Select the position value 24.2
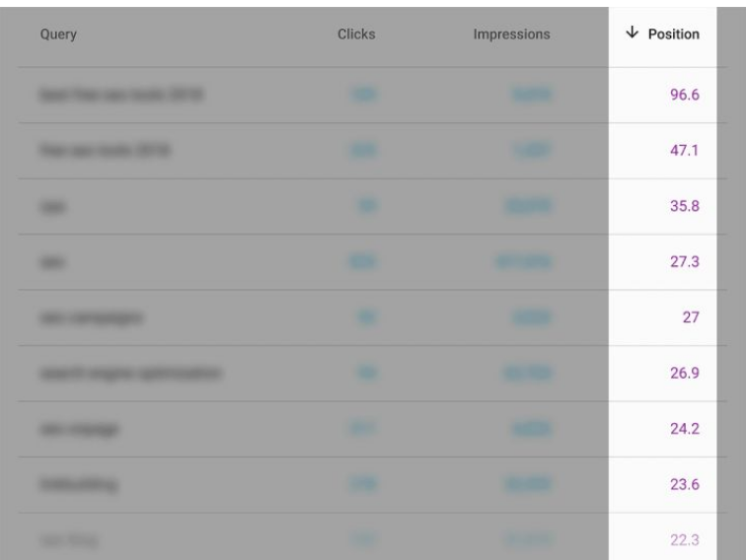This screenshot has height=560, width=746. click(685, 429)
